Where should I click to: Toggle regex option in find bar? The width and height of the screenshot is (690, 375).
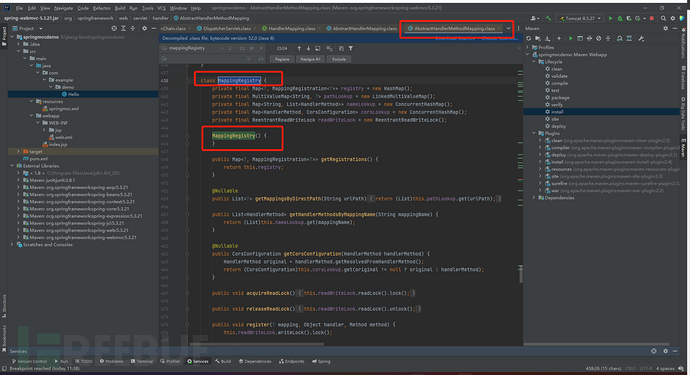[261, 48]
